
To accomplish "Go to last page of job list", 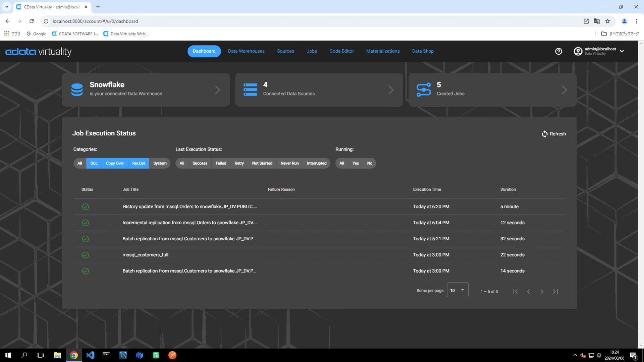I will click(x=555, y=292).
